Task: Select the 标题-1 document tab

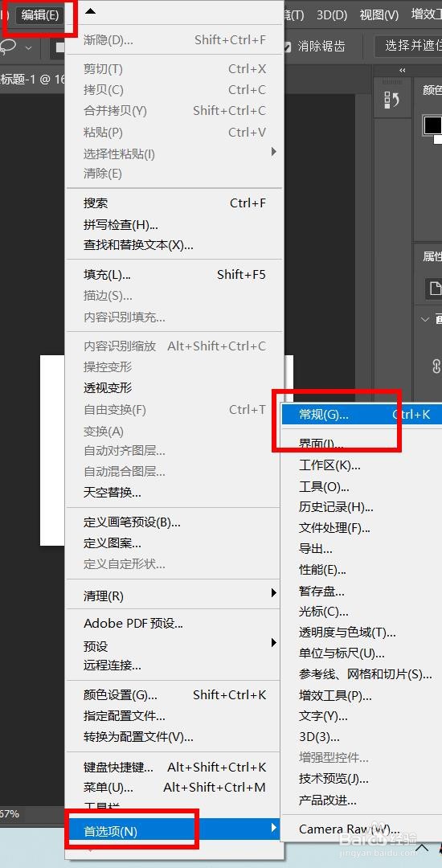Action: (x=32, y=79)
